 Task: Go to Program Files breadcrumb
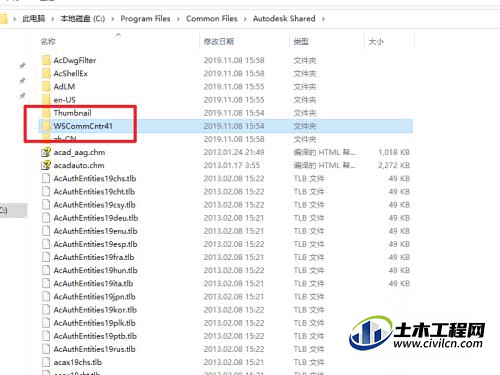(145, 19)
